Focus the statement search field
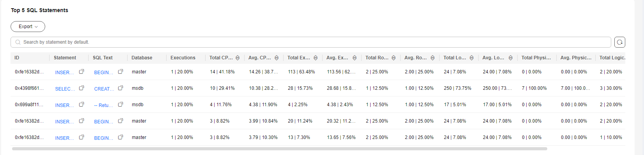Viewport: 644px width, 155px height. click(x=311, y=42)
